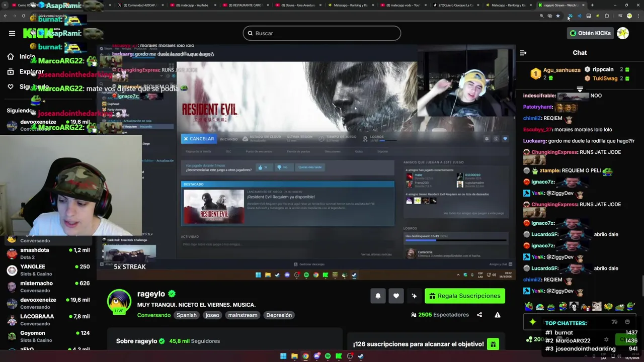Screen dimensions: 644x362
Task: Click the gift icon beside subscription goal
Action: (493, 344)
